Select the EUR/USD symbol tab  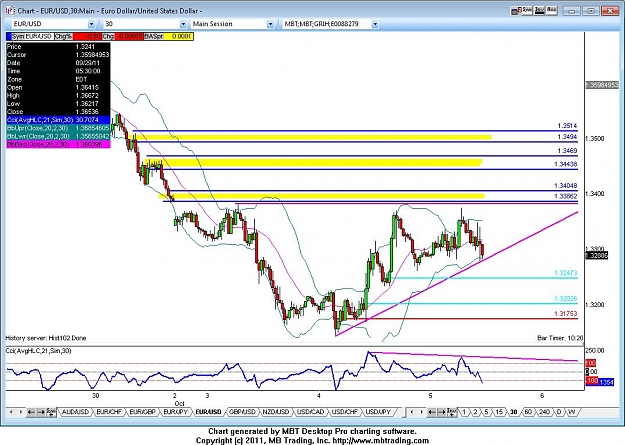208,412
